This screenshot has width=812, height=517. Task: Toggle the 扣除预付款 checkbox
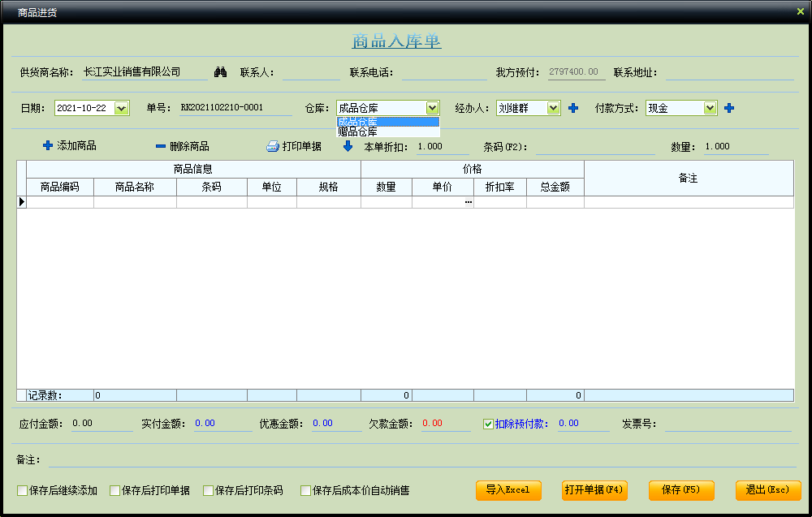point(488,424)
